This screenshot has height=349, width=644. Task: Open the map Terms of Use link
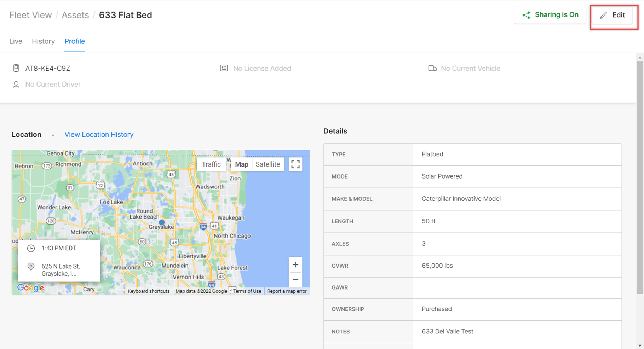point(247,291)
